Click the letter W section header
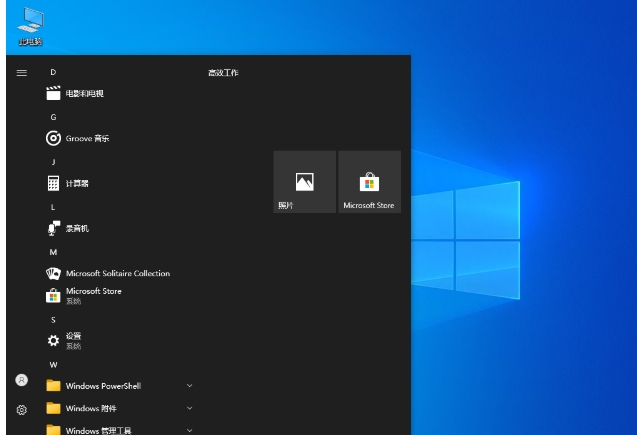The image size is (637, 435). (x=54, y=365)
